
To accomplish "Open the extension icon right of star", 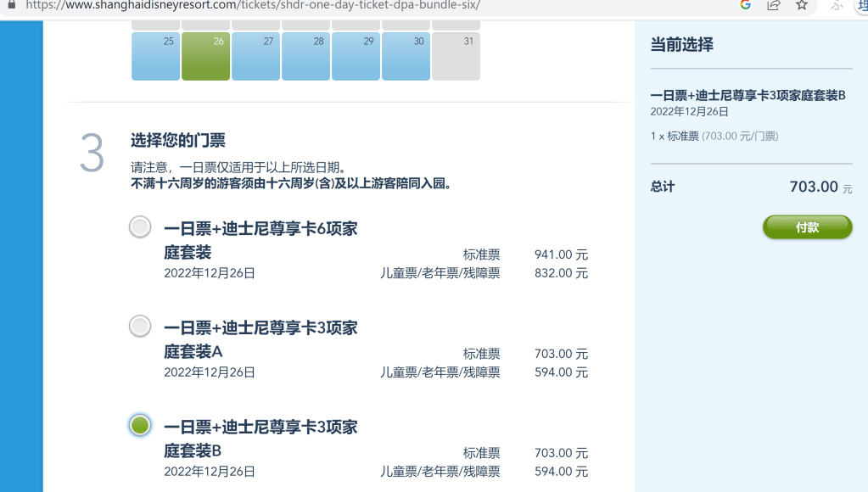I will [837, 5].
